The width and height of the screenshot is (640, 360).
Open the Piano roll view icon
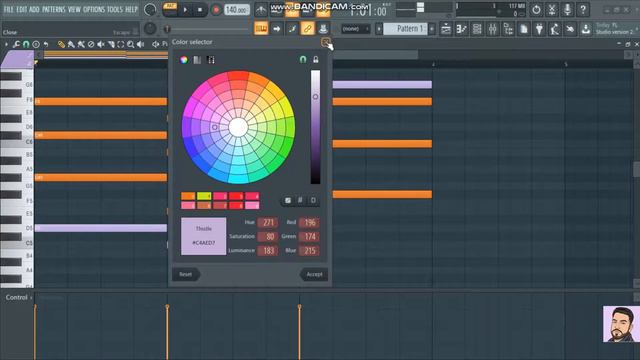[462, 29]
